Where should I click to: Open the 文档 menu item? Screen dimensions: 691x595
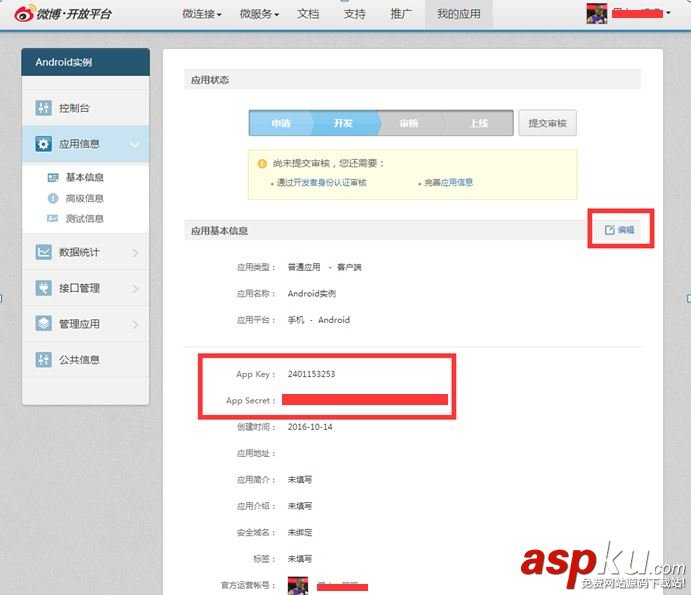(x=308, y=14)
